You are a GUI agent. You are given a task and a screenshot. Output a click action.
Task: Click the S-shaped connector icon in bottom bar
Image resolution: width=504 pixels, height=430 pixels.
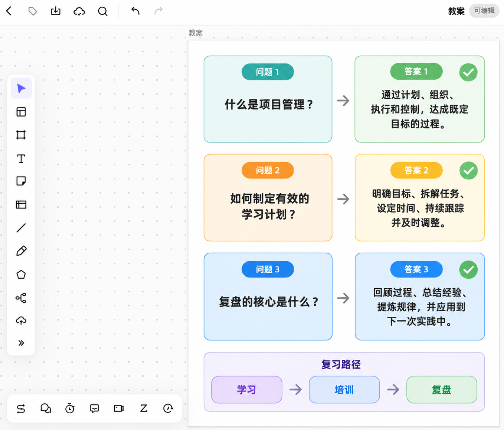[21, 408]
